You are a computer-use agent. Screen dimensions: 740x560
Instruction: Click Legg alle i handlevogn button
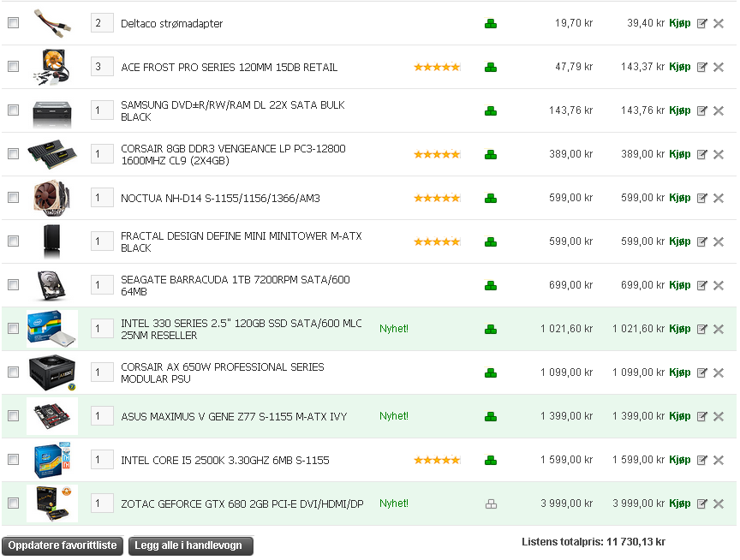pyautogui.click(x=191, y=545)
